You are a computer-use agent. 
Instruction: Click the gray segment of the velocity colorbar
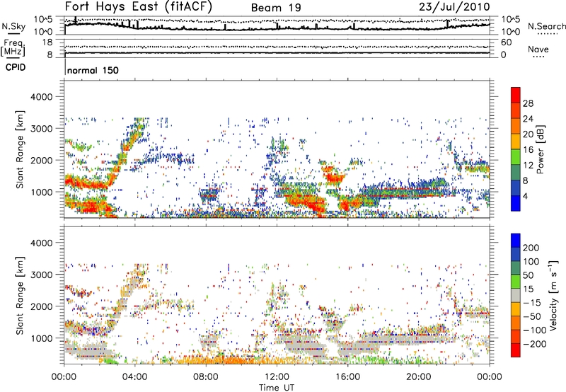point(516,295)
